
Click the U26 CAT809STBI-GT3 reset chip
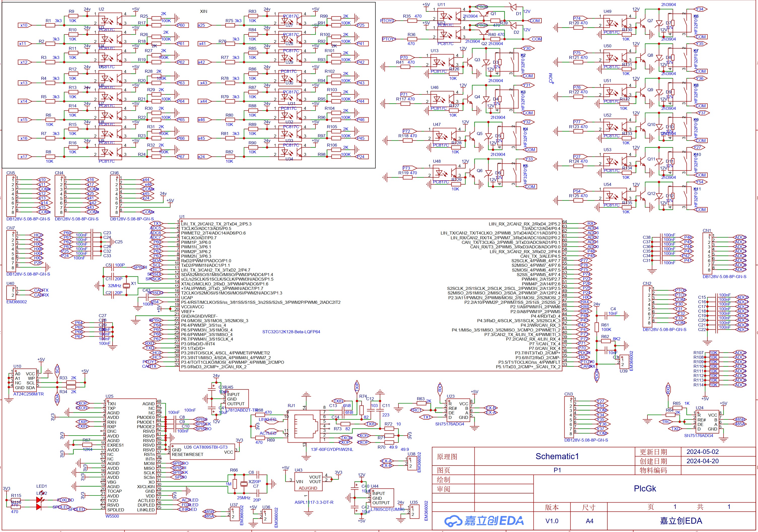click(203, 451)
